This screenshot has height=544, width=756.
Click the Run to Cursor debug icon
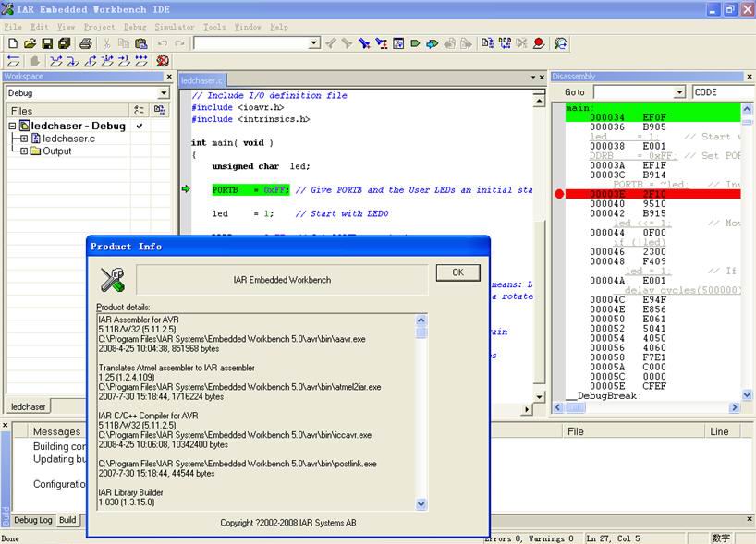(x=124, y=61)
